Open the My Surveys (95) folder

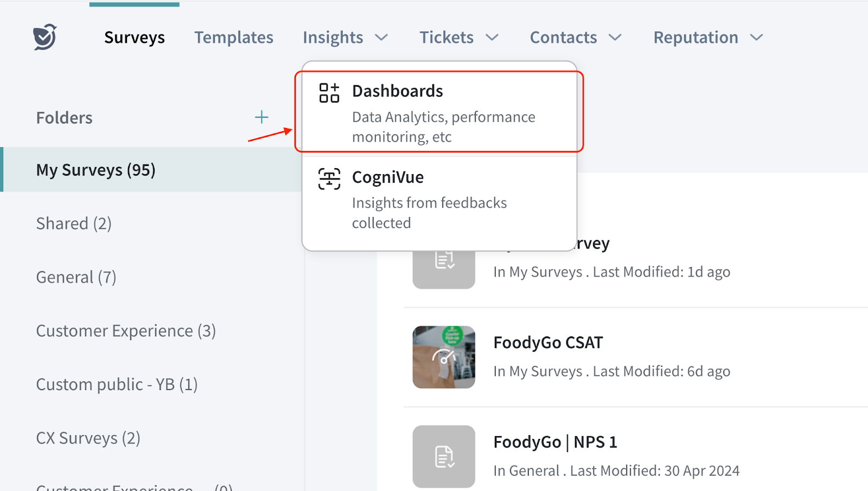tap(96, 170)
